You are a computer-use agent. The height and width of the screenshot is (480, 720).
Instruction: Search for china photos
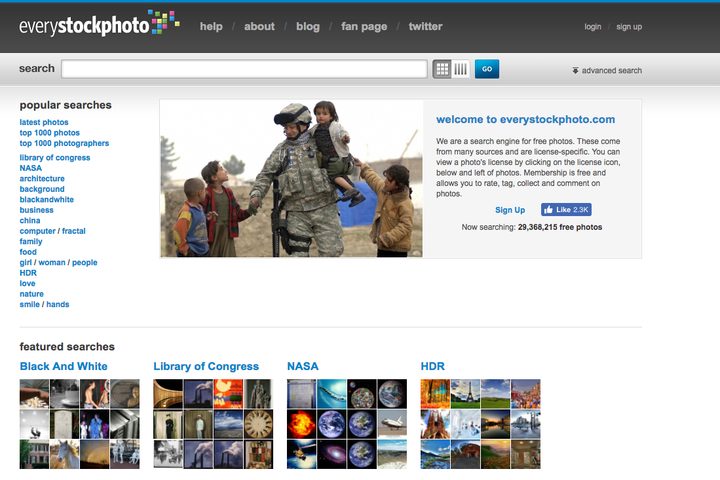(x=30, y=221)
